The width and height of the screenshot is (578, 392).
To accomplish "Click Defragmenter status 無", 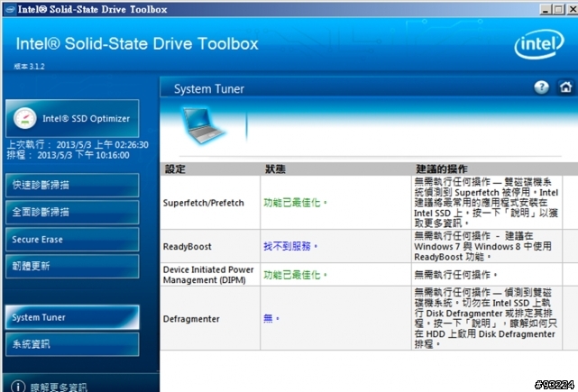I will 271,318.
